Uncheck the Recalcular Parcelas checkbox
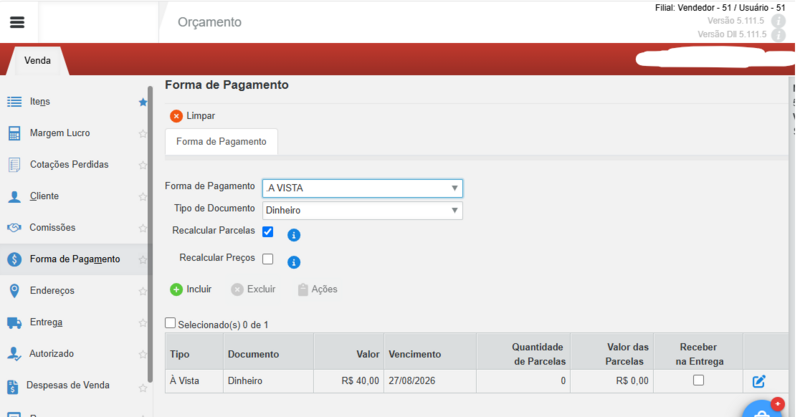The width and height of the screenshot is (800, 417). (x=268, y=232)
